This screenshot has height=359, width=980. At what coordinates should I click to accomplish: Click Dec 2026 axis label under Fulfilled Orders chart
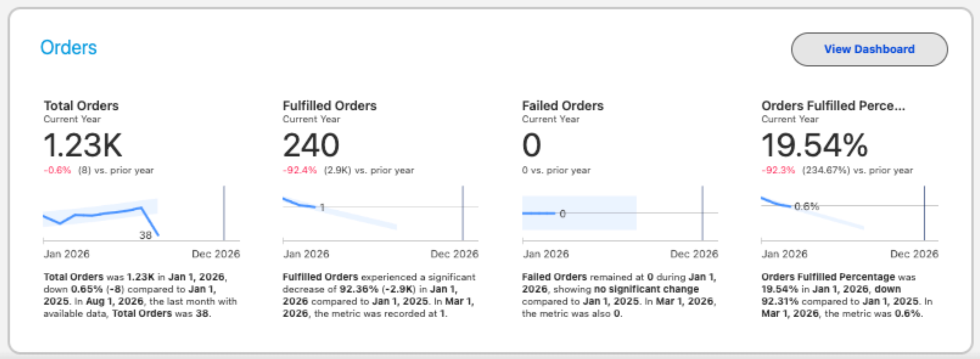454,254
